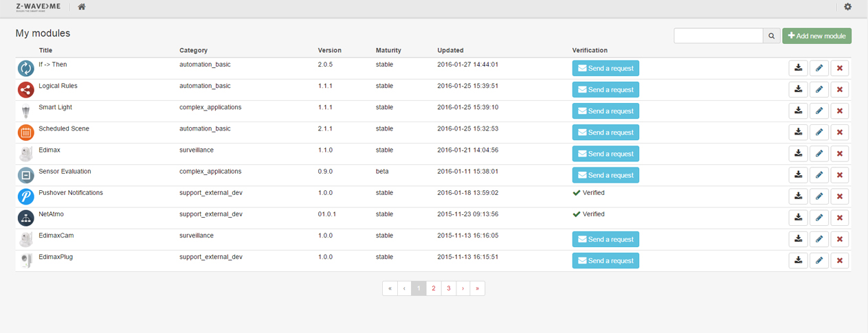This screenshot has height=333, width=868.
Task: Delete the NetAtmo module
Action: pyautogui.click(x=839, y=218)
